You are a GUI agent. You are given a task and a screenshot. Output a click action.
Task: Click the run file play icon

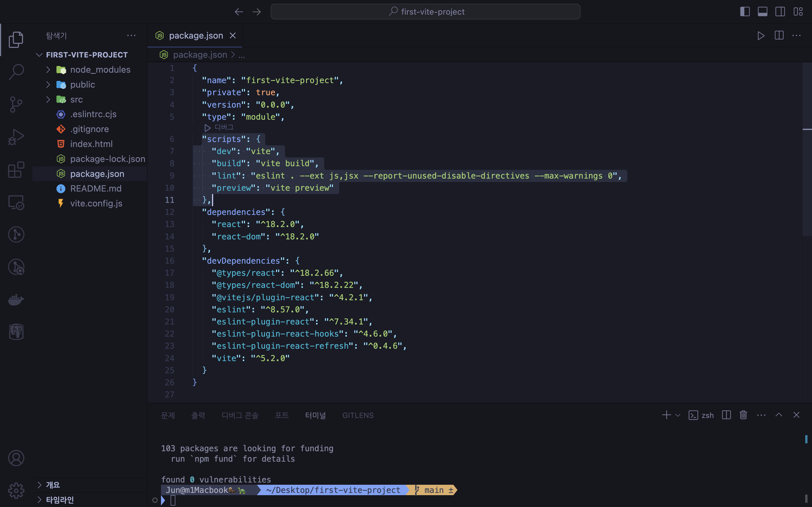point(761,35)
